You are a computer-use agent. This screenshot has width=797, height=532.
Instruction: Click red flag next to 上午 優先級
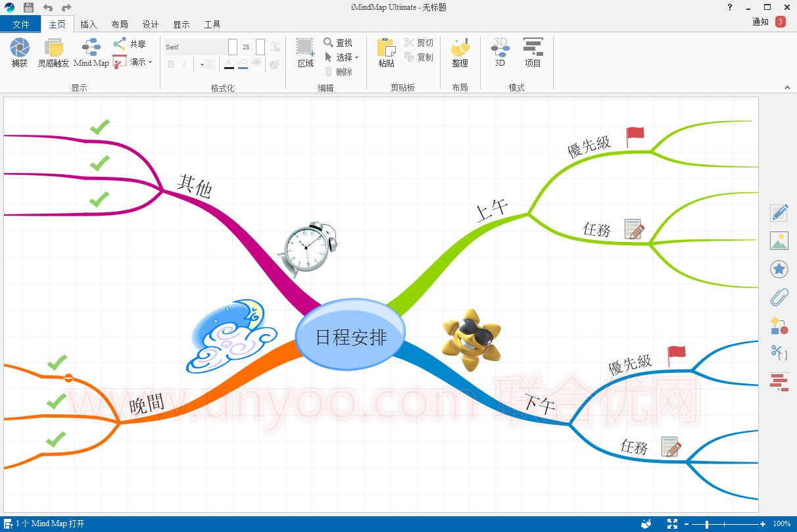tap(635, 137)
